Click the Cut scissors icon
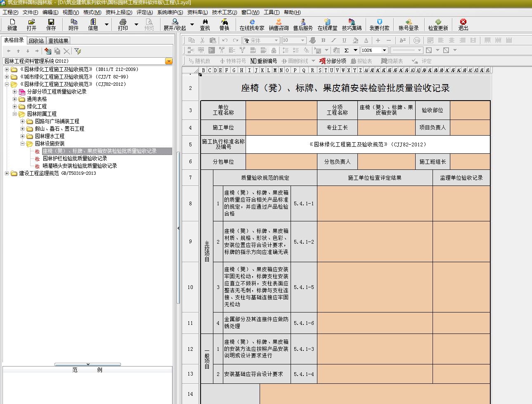 point(202,40)
